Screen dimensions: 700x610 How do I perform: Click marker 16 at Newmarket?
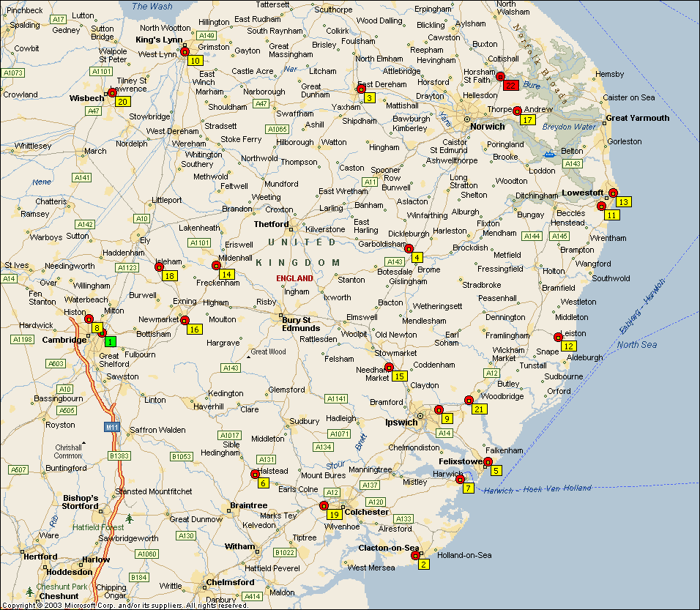click(194, 330)
